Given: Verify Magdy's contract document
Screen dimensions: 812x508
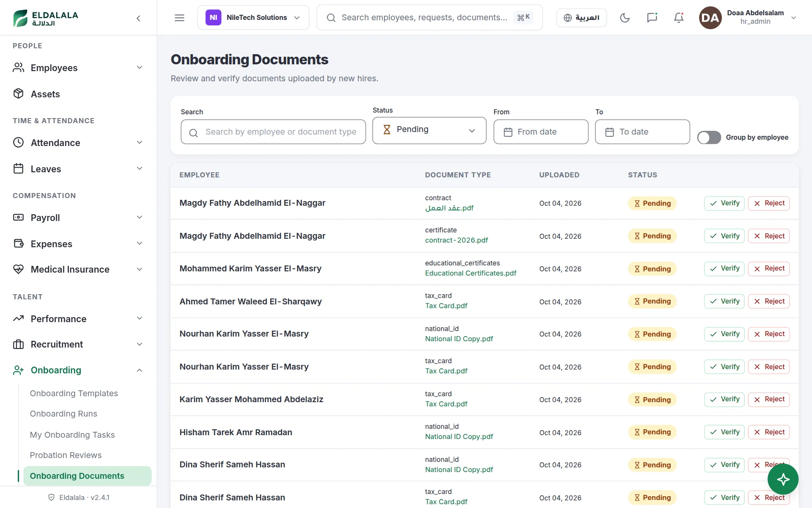Looking at the screenshot, I should coord(724,203).
